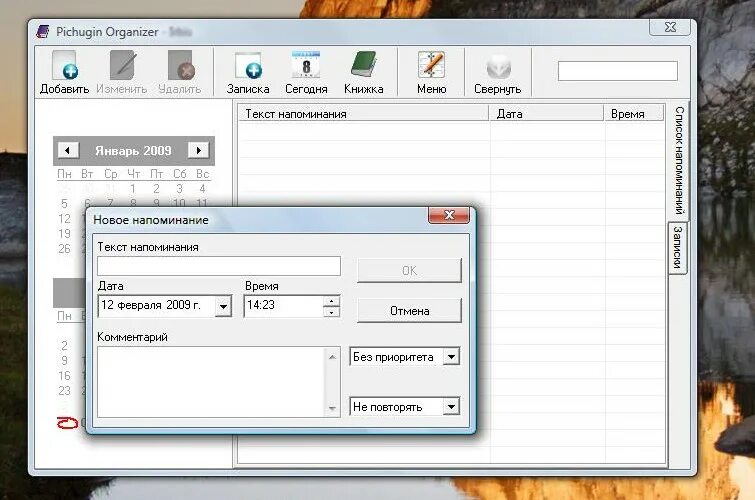Select day 2 in lower calendar
Viewport: 755px width, 500px height.
point(64,345)
